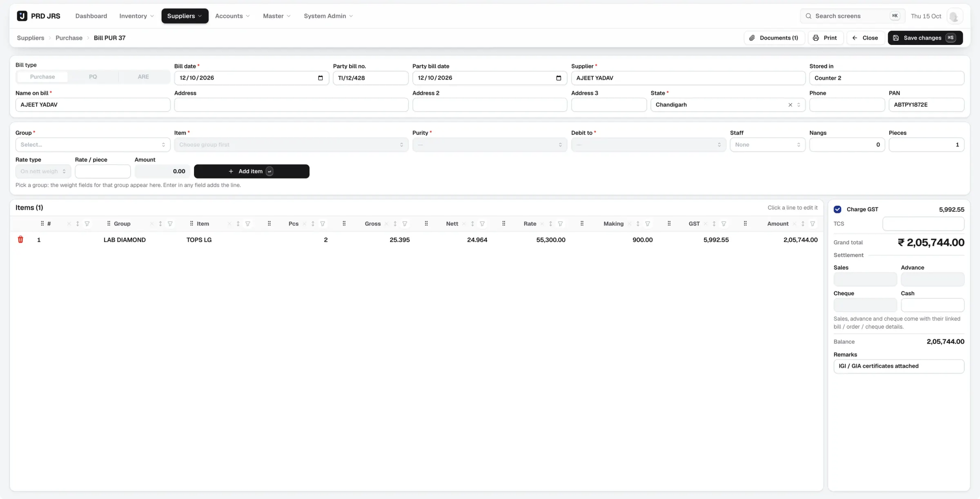Click the TOPS LG item cell
Image resolution: width=980 pixels, height=499 pixels.
pos(199,240)
